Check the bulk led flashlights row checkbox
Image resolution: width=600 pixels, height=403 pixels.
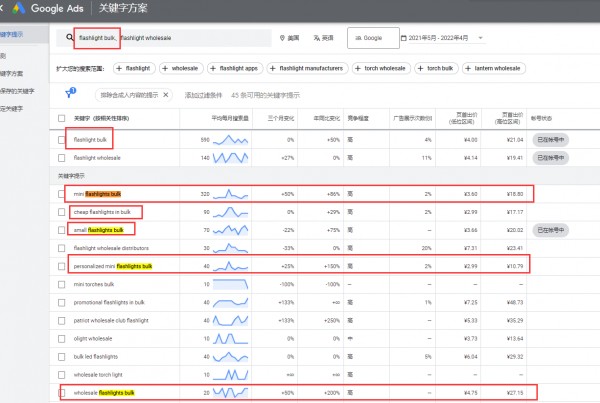(61, 357)
